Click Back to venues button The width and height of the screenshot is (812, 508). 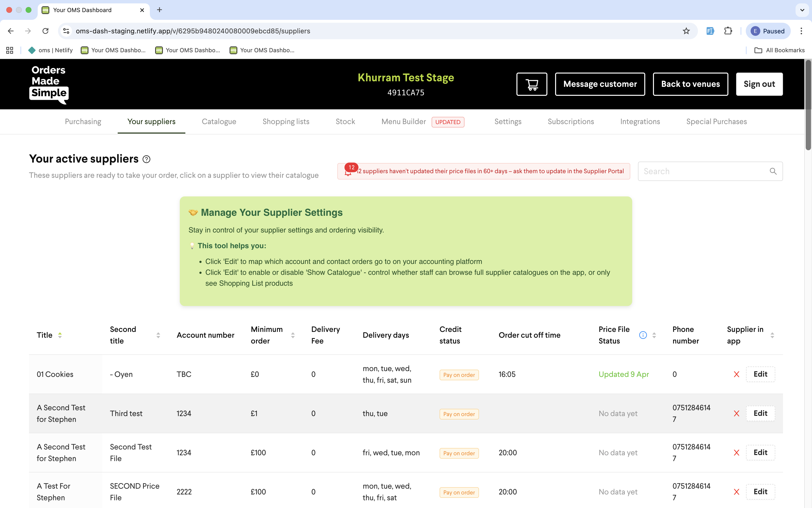[690, 84]
